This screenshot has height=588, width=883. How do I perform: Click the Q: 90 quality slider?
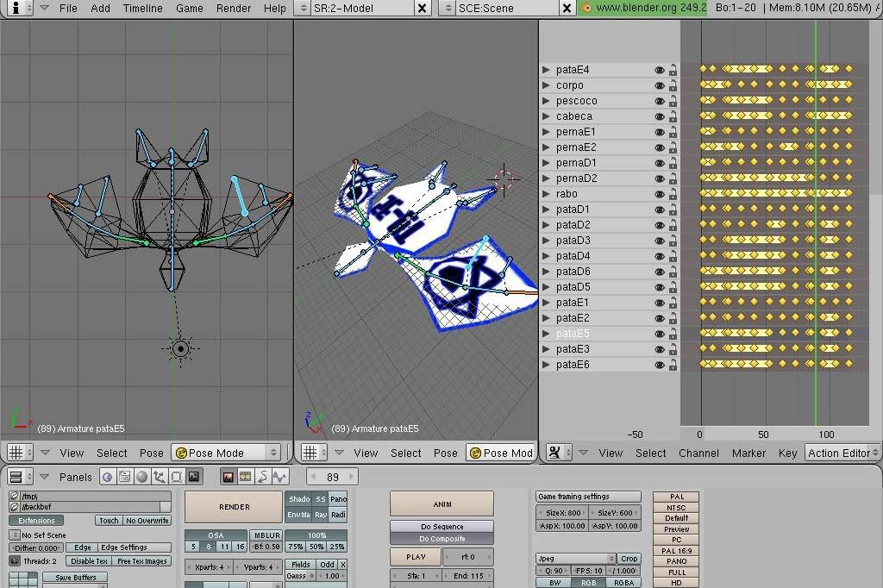(551, 570)
